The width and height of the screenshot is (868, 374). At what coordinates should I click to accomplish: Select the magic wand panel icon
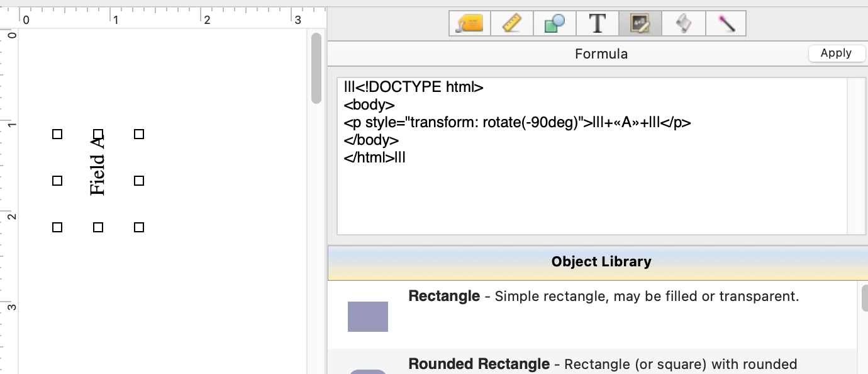point(726,24)
